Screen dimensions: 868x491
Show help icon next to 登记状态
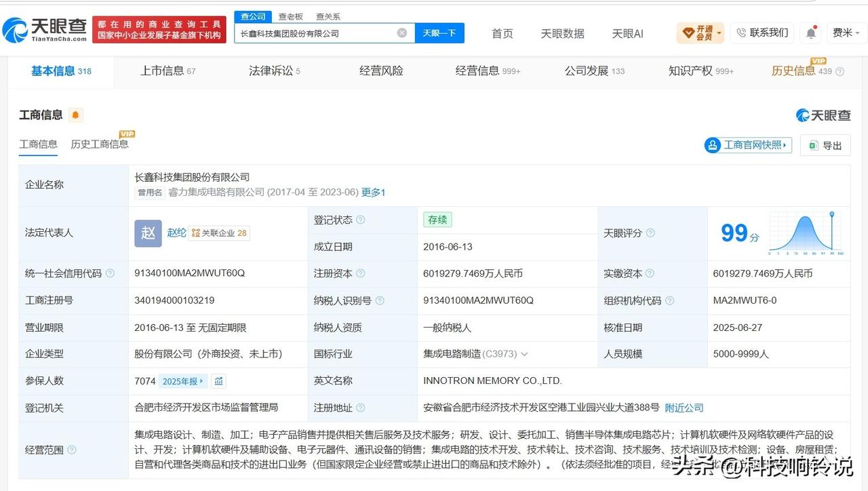point(361,220)
